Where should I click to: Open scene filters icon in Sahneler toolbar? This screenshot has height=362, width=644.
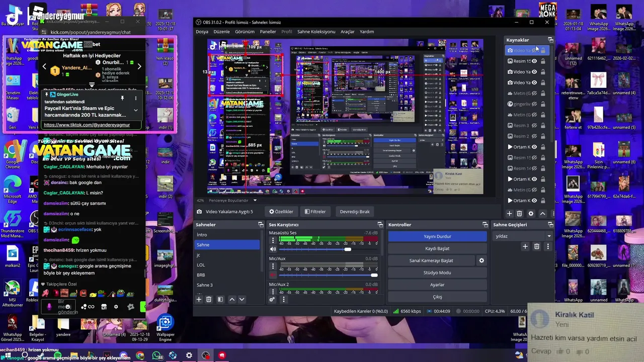(220, 299)
